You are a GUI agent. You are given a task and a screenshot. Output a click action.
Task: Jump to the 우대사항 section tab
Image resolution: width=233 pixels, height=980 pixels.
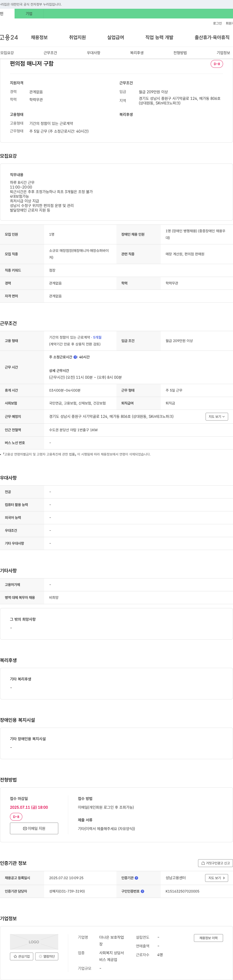[x=93, y=53]
